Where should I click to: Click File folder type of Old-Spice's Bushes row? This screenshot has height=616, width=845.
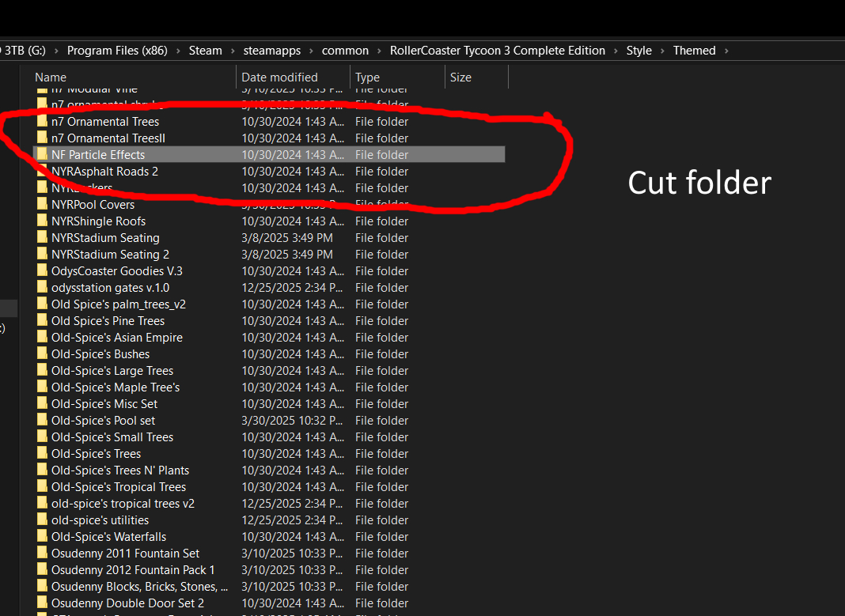click(381, 353)
